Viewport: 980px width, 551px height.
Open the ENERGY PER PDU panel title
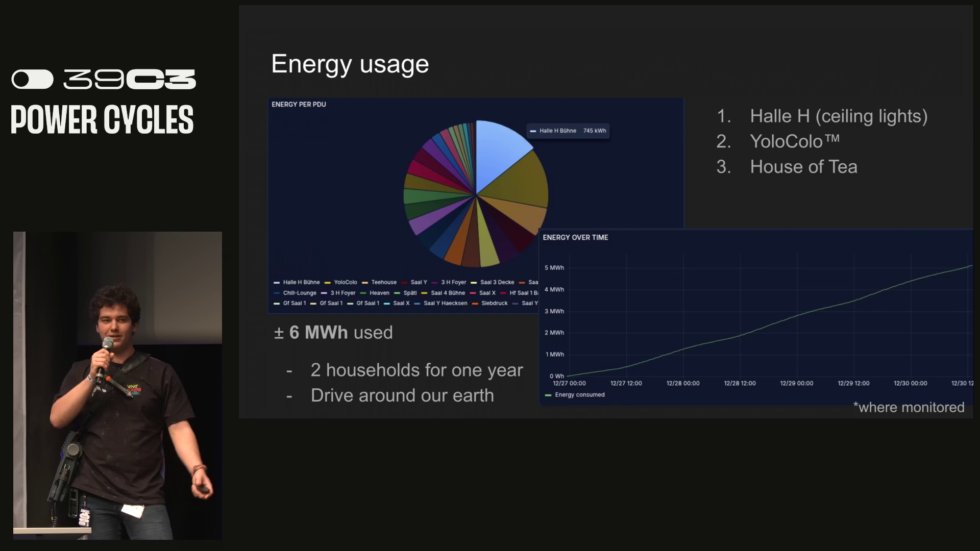click(x=299, y=105)
